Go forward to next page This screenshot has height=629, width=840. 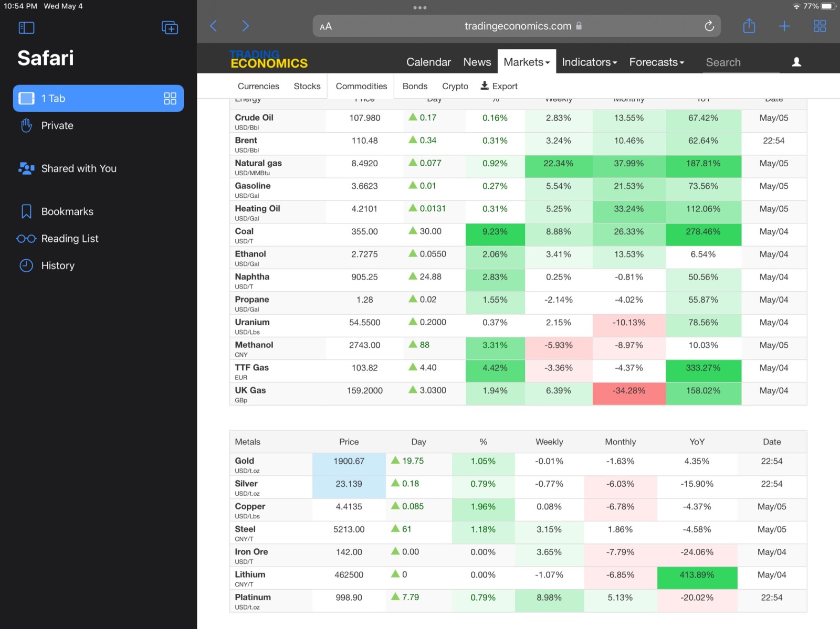[x=245, y=26]
